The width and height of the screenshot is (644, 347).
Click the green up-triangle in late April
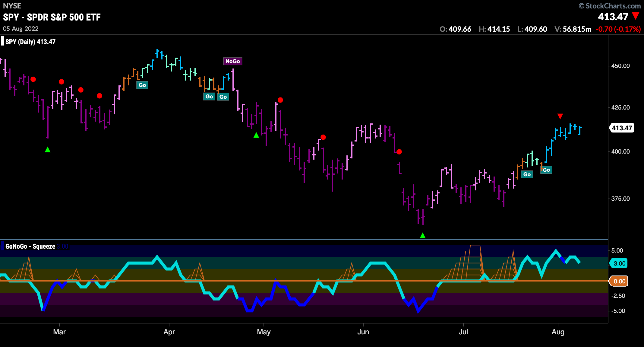pos(256,135)
